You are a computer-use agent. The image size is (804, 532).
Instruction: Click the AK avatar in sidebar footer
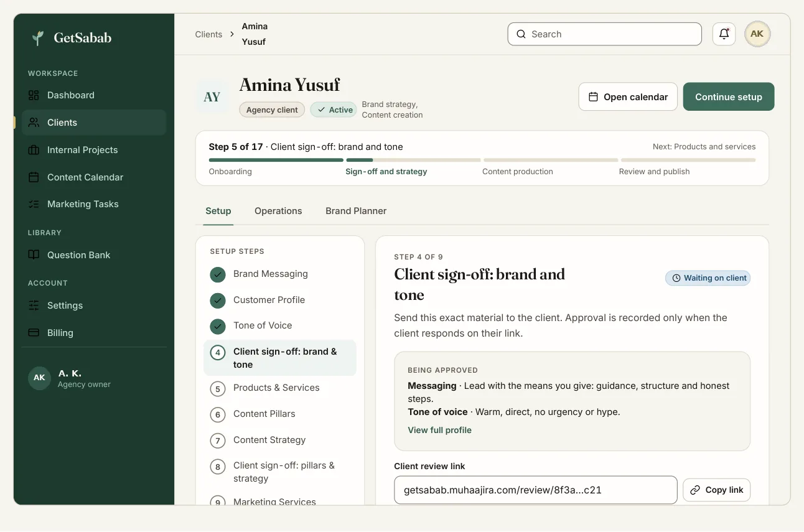[x=39, y=378]
